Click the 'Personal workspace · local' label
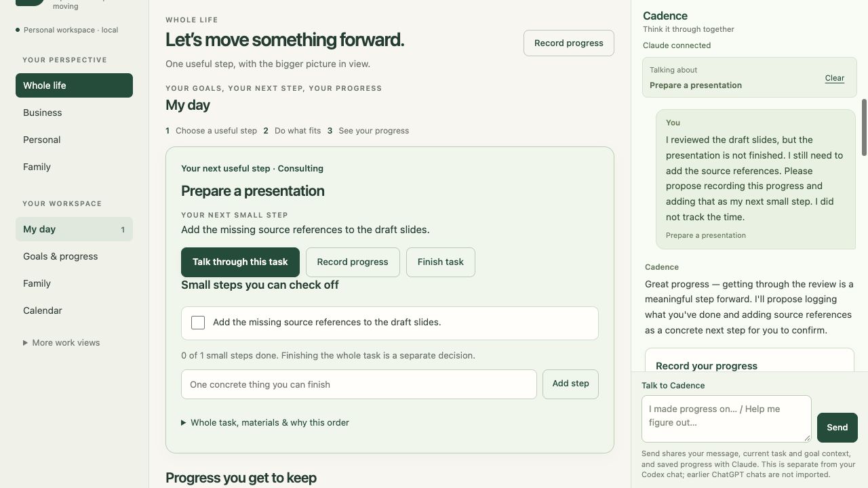This screenshot has height=488, width=868. 71,30
